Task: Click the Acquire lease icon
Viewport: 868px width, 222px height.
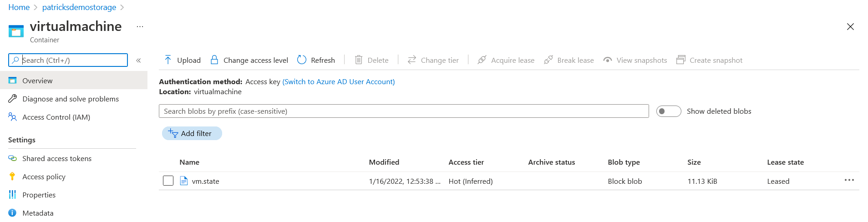Action: pos(482,60)
